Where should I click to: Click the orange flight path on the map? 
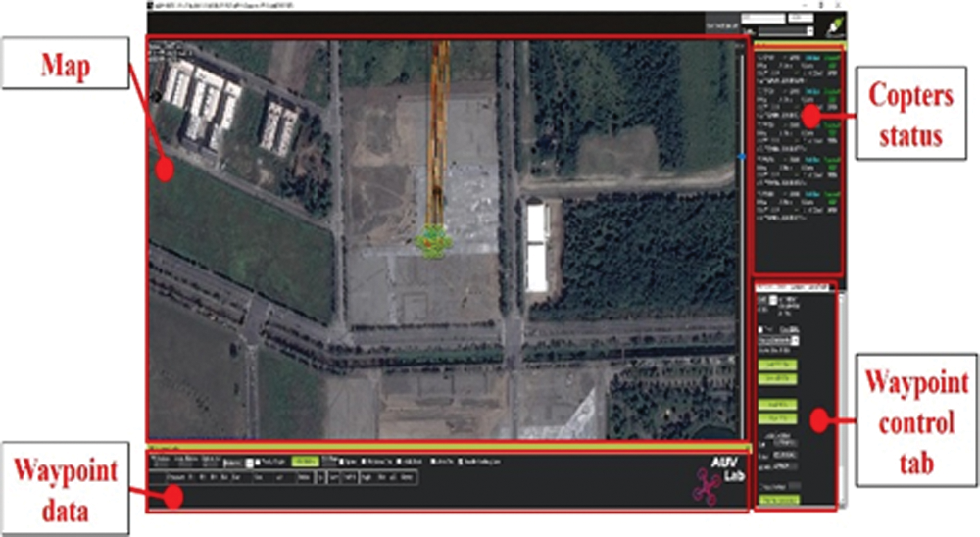[438, 137]
